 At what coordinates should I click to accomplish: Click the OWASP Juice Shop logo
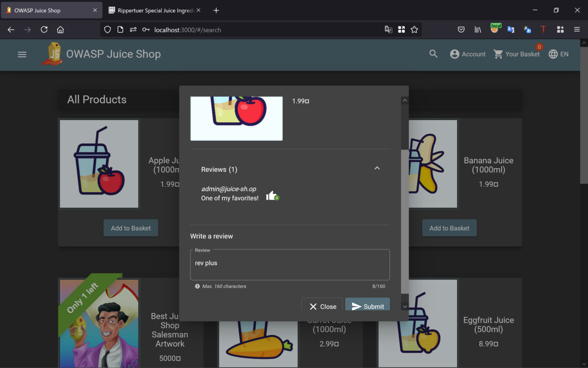tap(51, 54)
